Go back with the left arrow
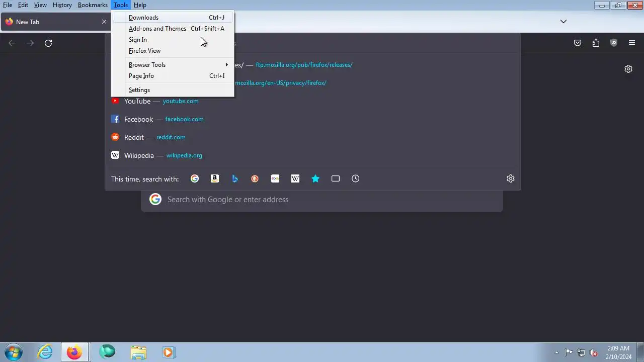Screen dimensions: 644x362 point(12,43)
